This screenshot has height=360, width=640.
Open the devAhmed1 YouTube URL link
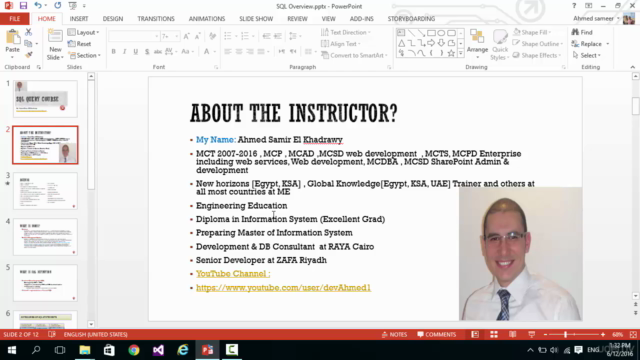point(283,287)
